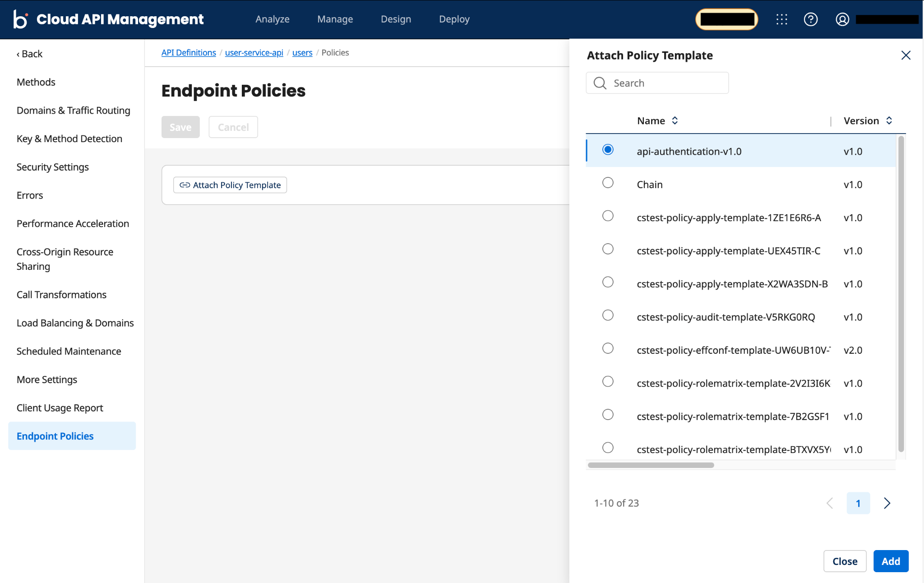This screenshot has width=924, height=583.
Task: Sort templates by the Version sort arrows
Action: (x=889, y=120)
